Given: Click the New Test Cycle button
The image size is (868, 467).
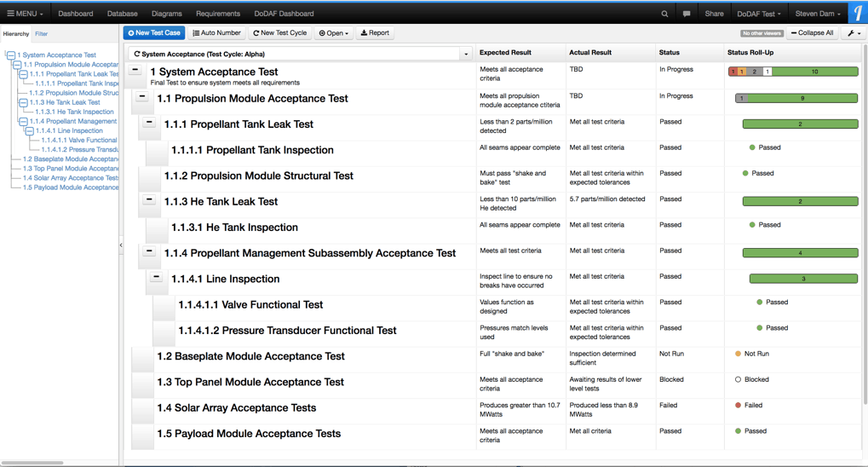Looking at the screenshot, I should 280,33.
